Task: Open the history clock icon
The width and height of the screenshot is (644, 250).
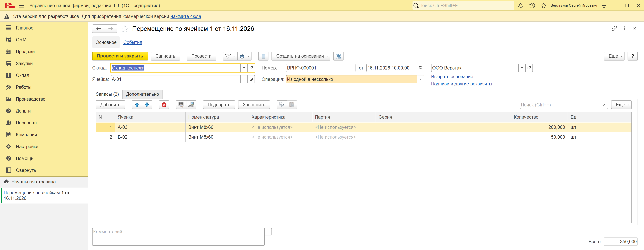Action: pyautogui.click(x=532, y=5)
